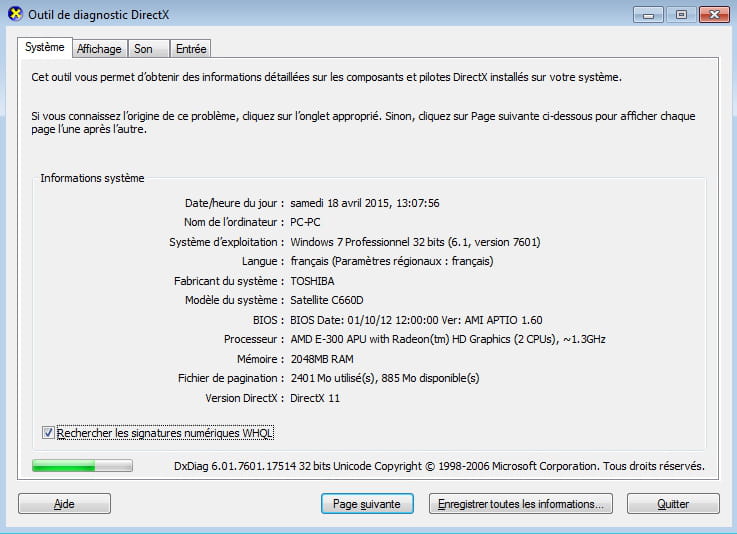Click the Processeur label

(253, 339)
